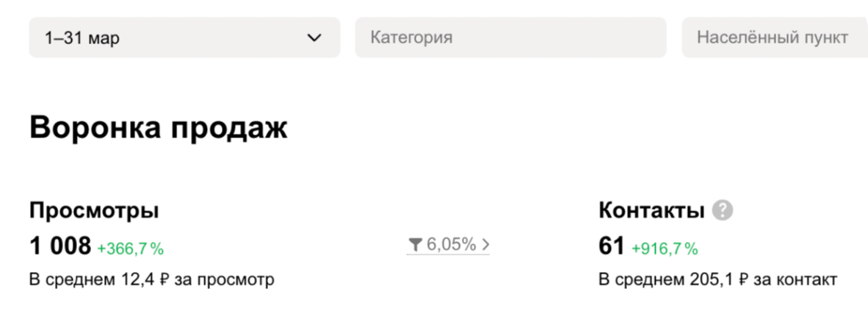Image resolution: width=868 pixels, height=328 pixels.
Task: Click the funnel icon beside 6,05%
Action: (416, 245)
